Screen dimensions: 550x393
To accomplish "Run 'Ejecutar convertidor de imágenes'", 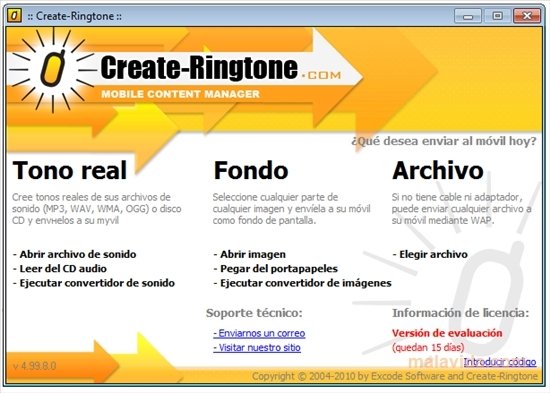I will coord(302,283).
